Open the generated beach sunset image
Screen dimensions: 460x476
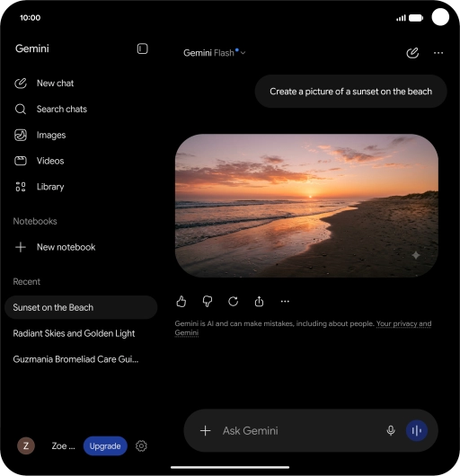[306, 206]
